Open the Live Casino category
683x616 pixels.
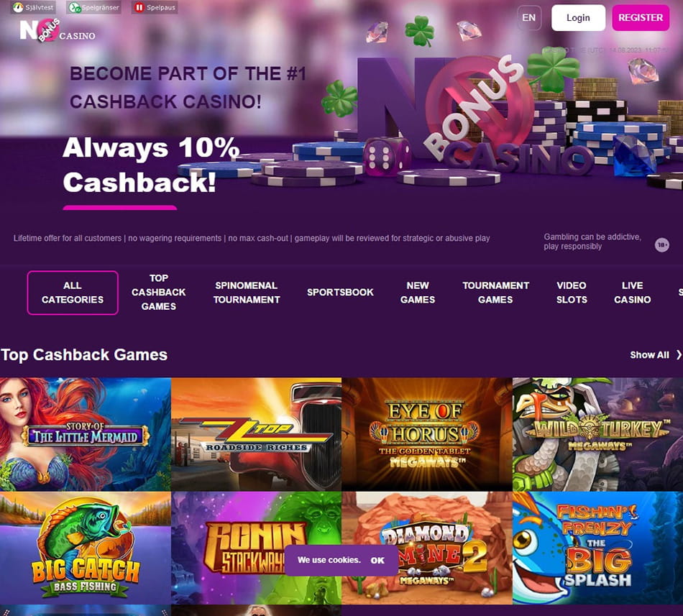[633, 293]
